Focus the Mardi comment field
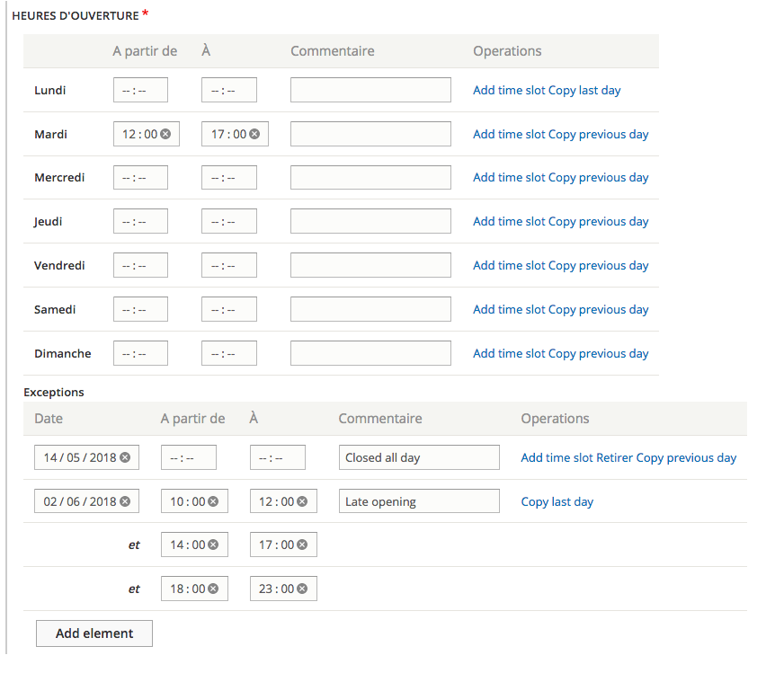 [x=370, y=134]
